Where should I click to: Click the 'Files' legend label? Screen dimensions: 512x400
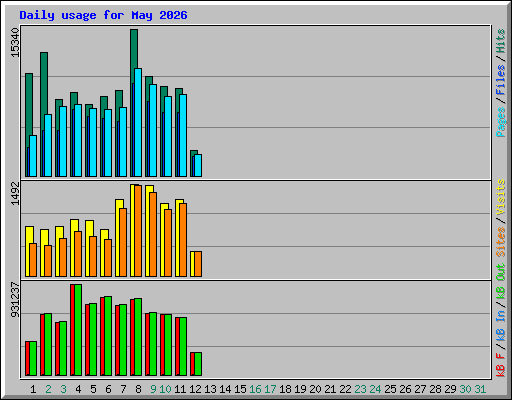point(501,80)
